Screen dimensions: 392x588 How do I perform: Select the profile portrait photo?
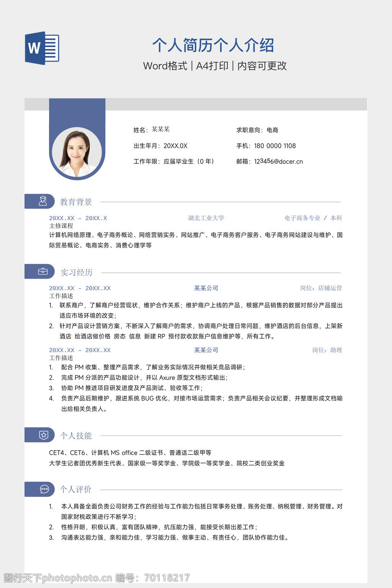click(x=77, y=154)
